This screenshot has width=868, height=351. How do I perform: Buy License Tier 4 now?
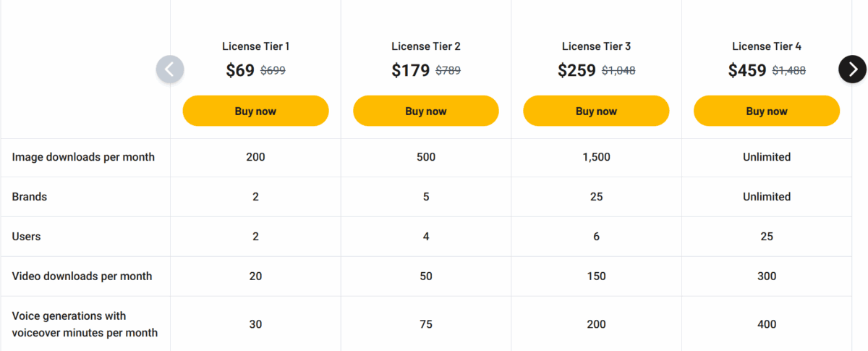(x=767, y=111)
